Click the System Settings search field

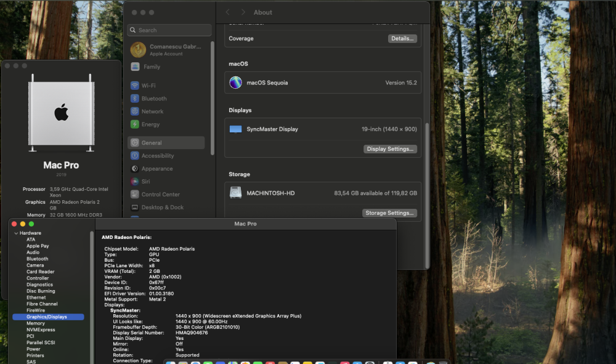pyautogui.click(x=169, y=30)
